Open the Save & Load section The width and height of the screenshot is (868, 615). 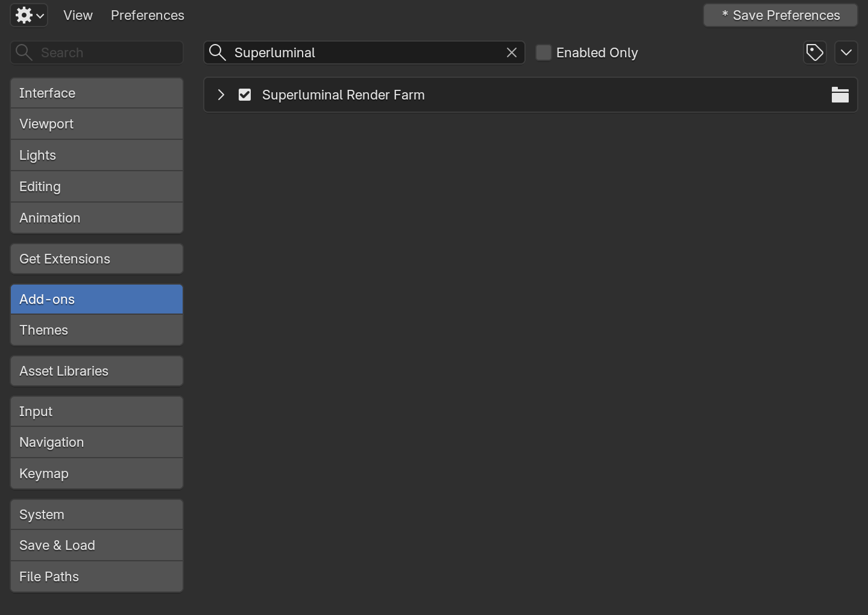96,545
